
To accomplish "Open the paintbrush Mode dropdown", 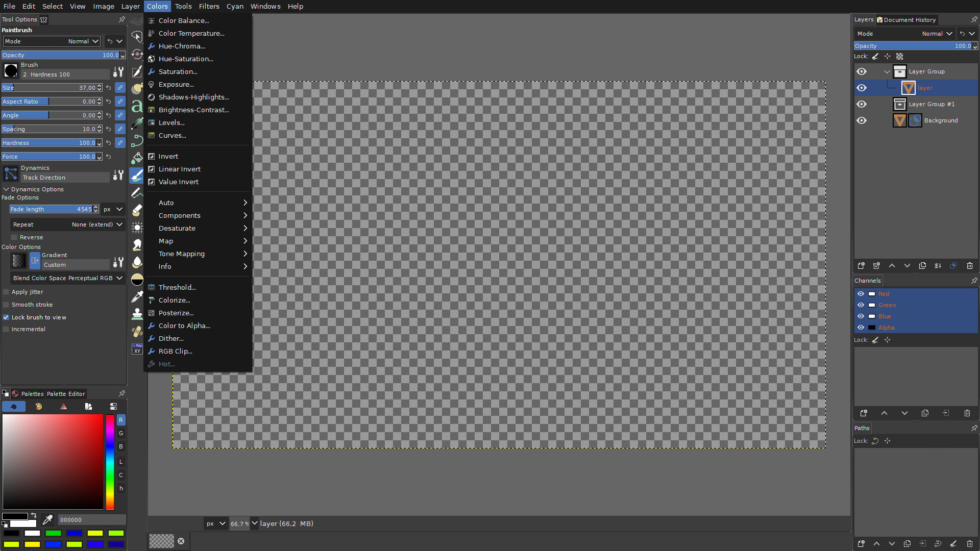I will 82,41.
